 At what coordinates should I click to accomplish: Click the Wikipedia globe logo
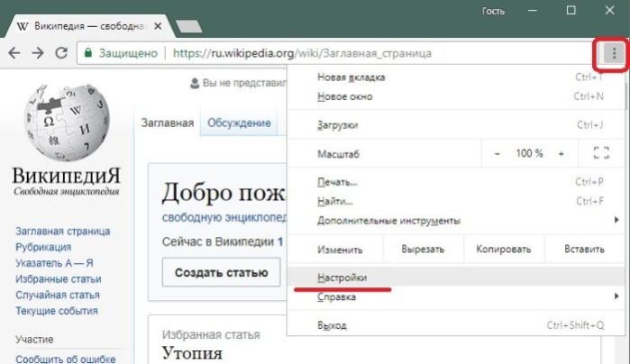click(67, 122)
